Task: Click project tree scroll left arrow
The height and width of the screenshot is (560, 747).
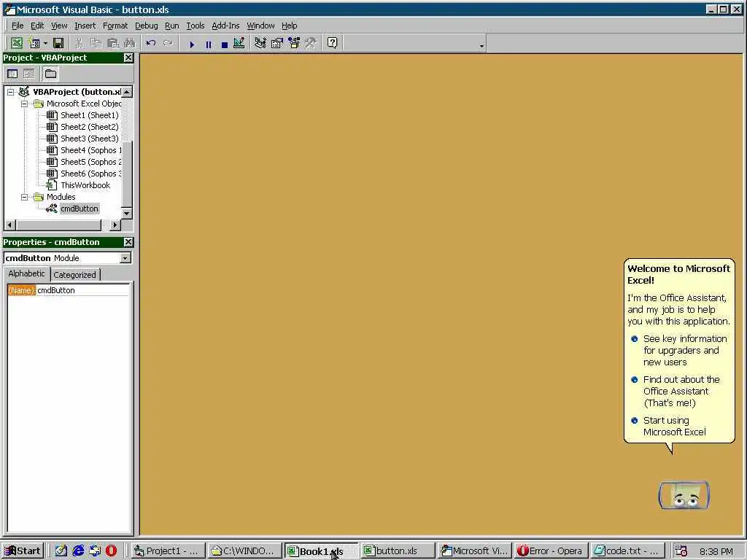Action: click(x=9, y=225)
